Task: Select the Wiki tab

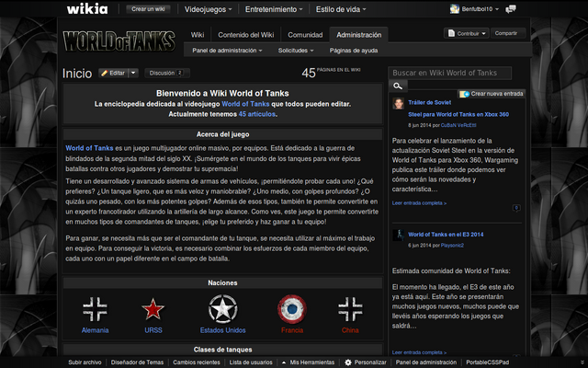Action: (x=198, y=35)
